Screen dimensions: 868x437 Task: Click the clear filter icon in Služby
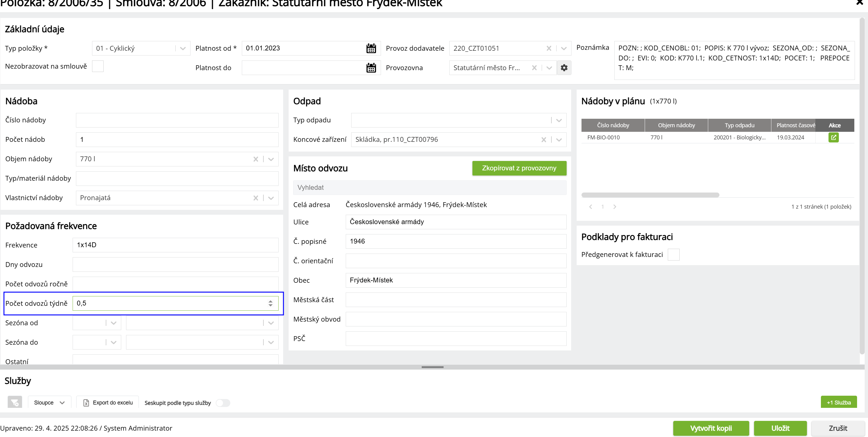tap(15, 402)
